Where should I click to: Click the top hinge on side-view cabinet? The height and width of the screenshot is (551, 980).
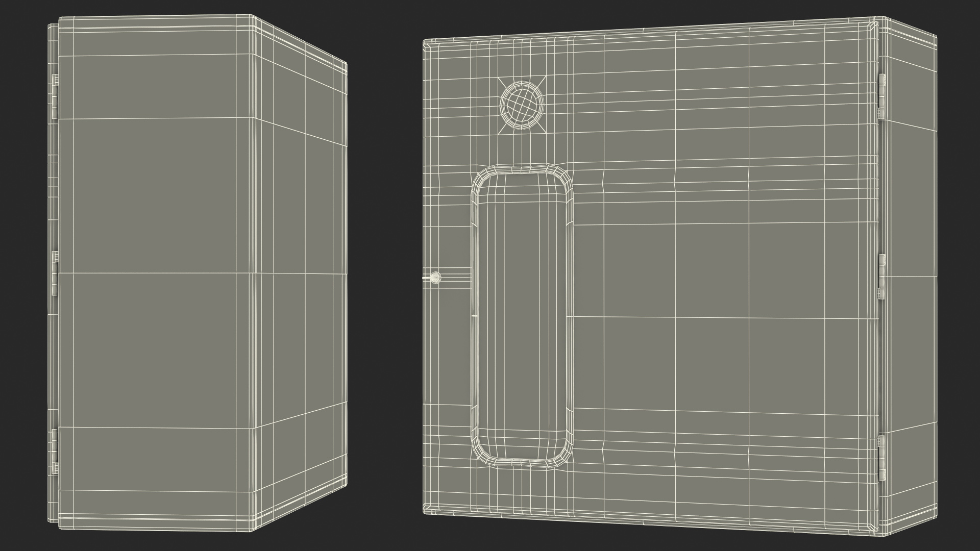tap(55, 97)
